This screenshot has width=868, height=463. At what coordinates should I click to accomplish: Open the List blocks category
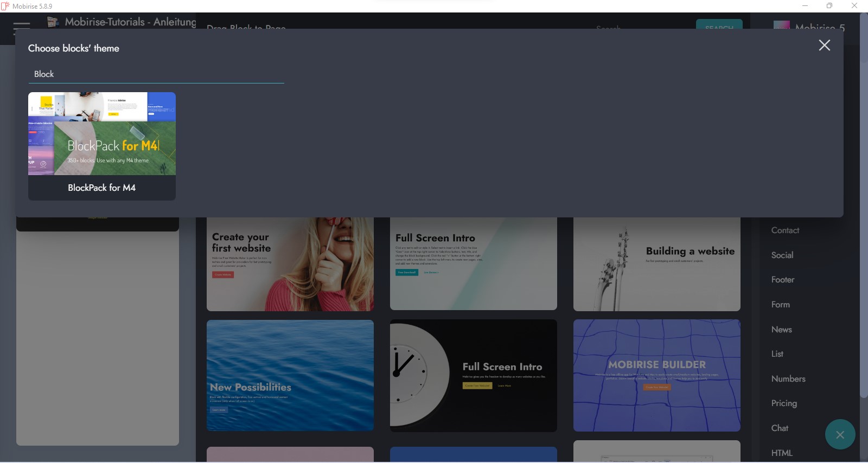click(x=777, y=354)
